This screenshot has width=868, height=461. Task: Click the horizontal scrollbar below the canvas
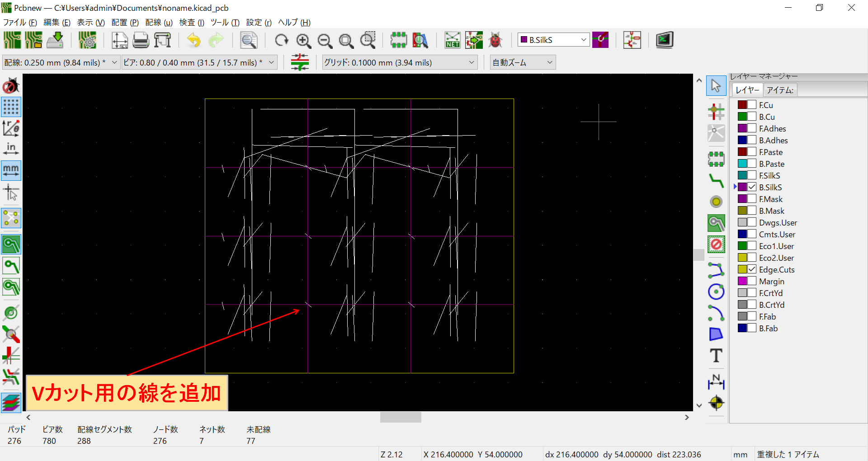point(401,417)
